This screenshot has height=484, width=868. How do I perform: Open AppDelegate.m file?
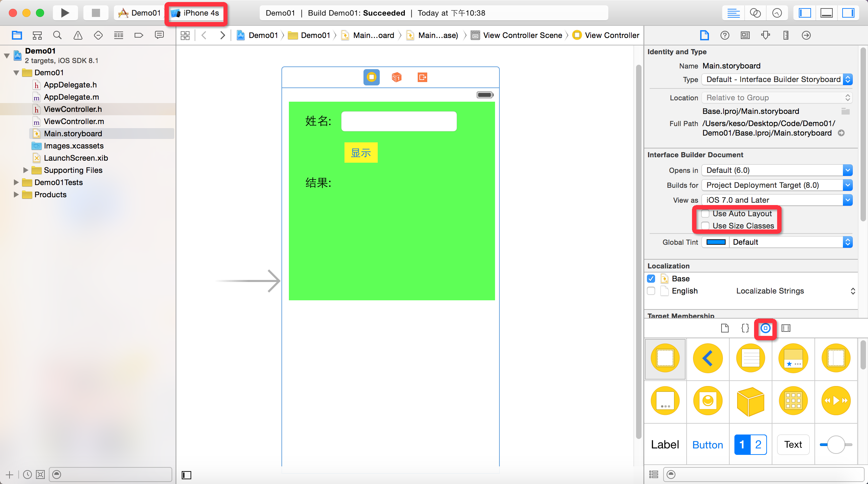tap(71, 97)
